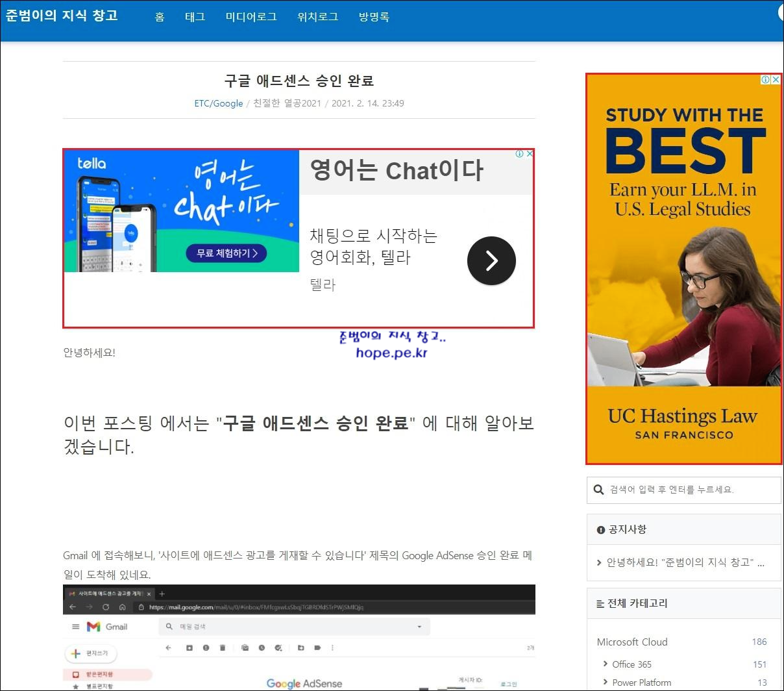The image size is (784, 691).
Task: Close the tella banner ad with its X icon
Action: point(529,154)
